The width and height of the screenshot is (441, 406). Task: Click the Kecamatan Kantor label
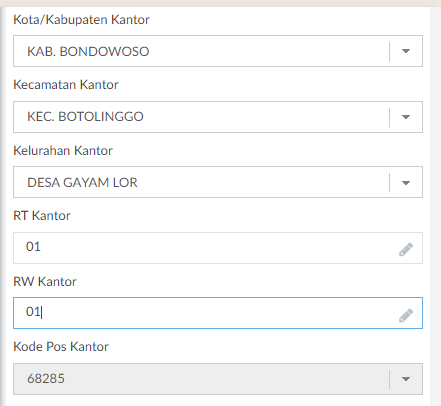[66, 85]
